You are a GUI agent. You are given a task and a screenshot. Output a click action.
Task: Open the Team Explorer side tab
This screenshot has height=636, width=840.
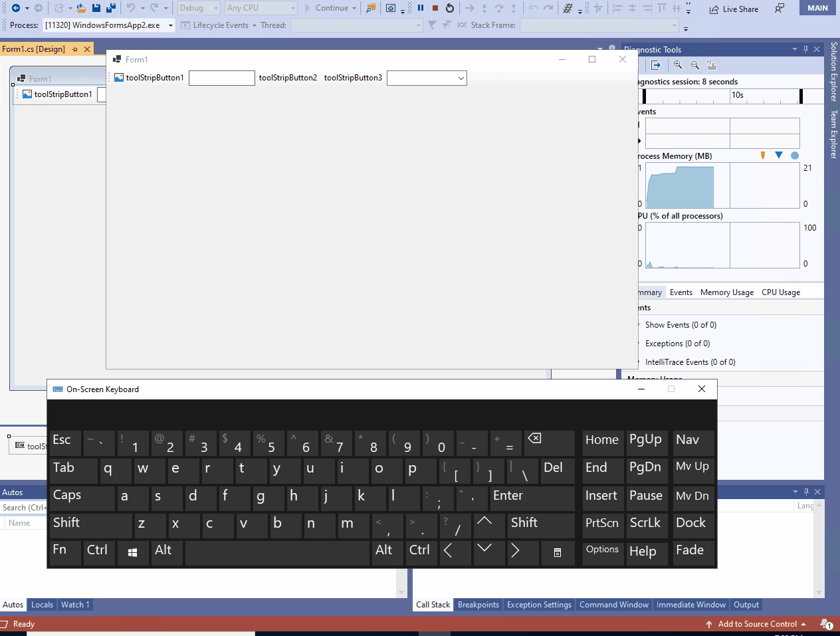tap(833, 134)
